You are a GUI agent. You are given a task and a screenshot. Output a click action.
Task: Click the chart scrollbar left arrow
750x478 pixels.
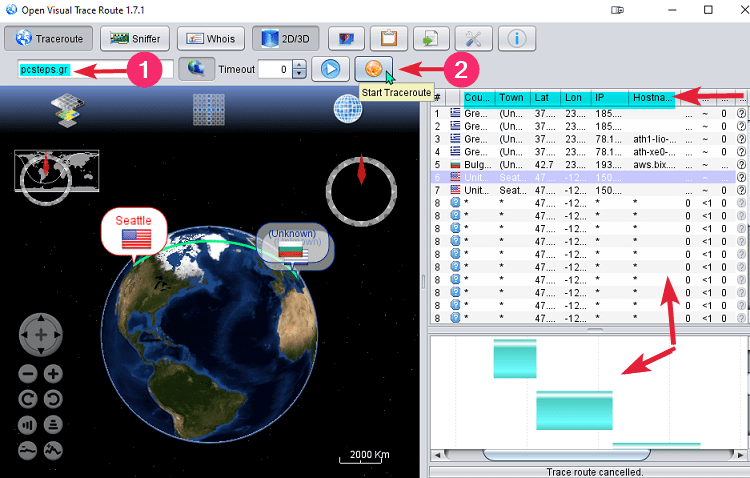tap(437, 455)
